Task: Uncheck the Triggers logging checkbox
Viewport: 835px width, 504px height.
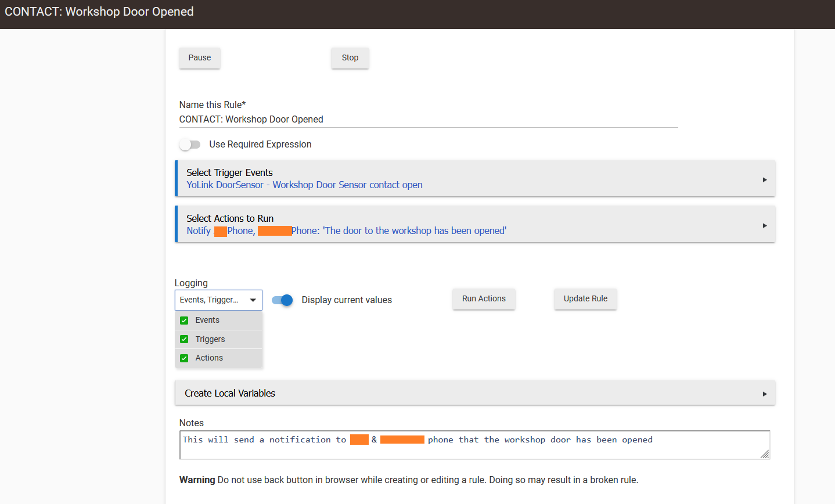Action: (184, 339)
